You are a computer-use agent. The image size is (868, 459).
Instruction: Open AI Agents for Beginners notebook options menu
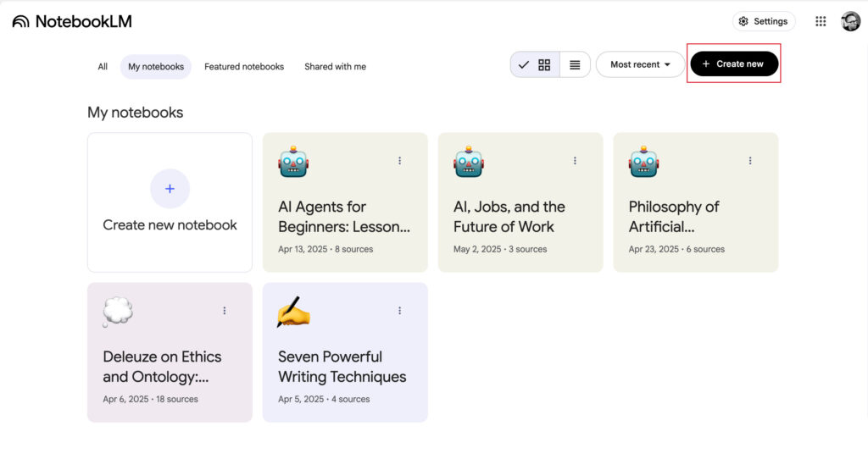(x=399, y=161)
